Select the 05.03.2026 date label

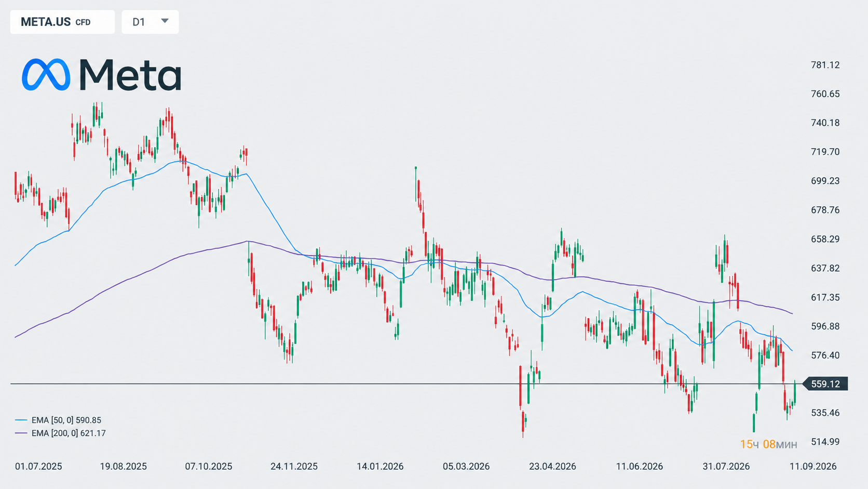click(466, 467)
